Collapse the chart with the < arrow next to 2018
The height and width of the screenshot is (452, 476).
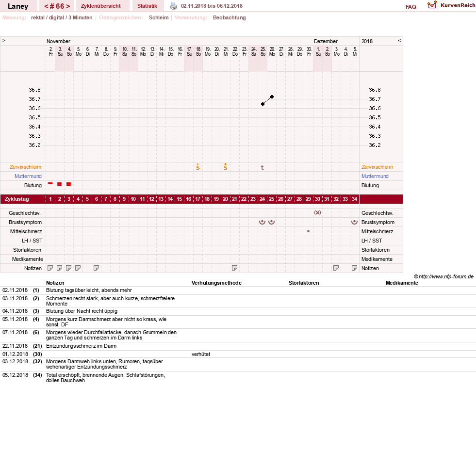pyautogui.click(x=399, y=40)
